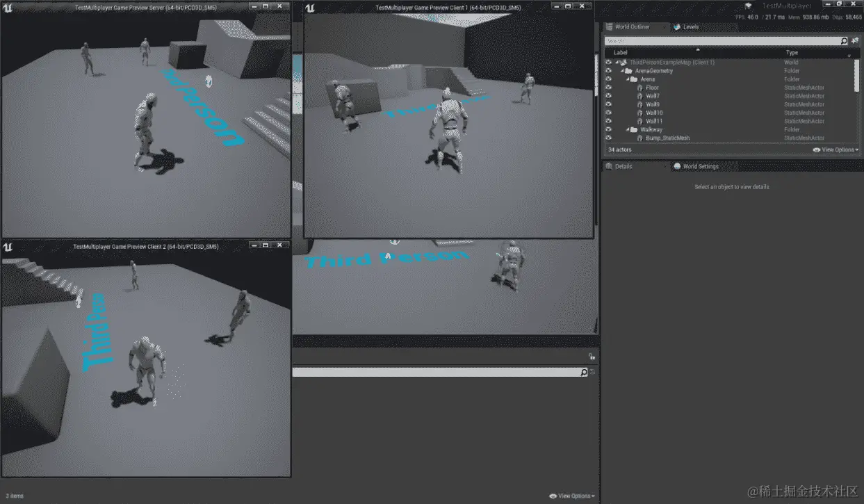The image size is (864, 504).
Task: Toggle visibility of Walkway folder
Action: (609, 129)
